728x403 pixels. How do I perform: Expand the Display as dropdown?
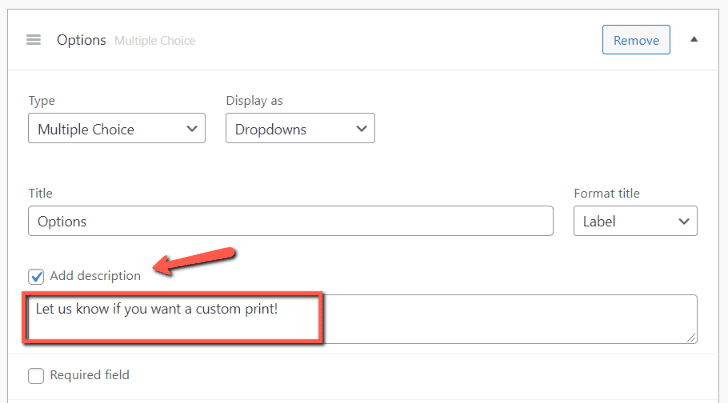pos(300,129)
